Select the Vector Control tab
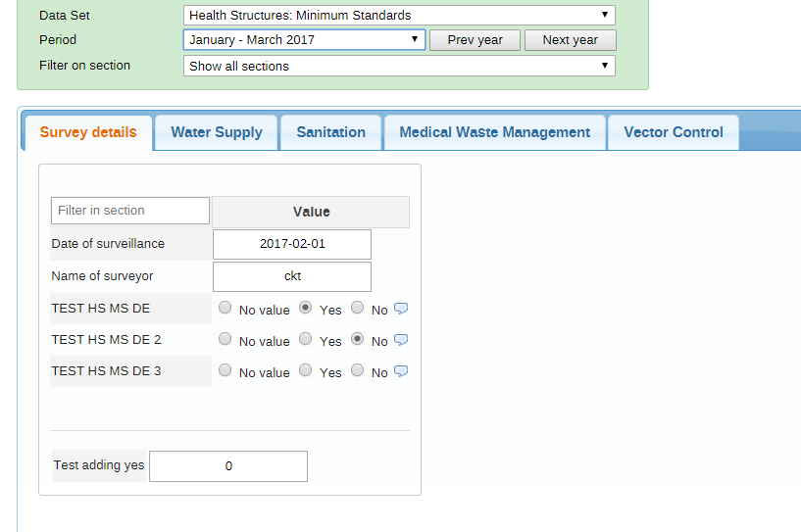 (x=674, y=132)
